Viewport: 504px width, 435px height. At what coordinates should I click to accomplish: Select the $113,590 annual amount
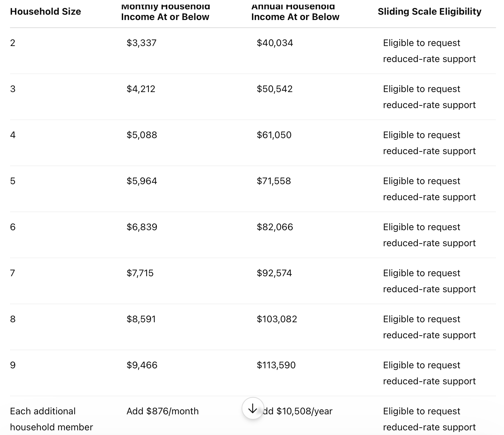276,365
